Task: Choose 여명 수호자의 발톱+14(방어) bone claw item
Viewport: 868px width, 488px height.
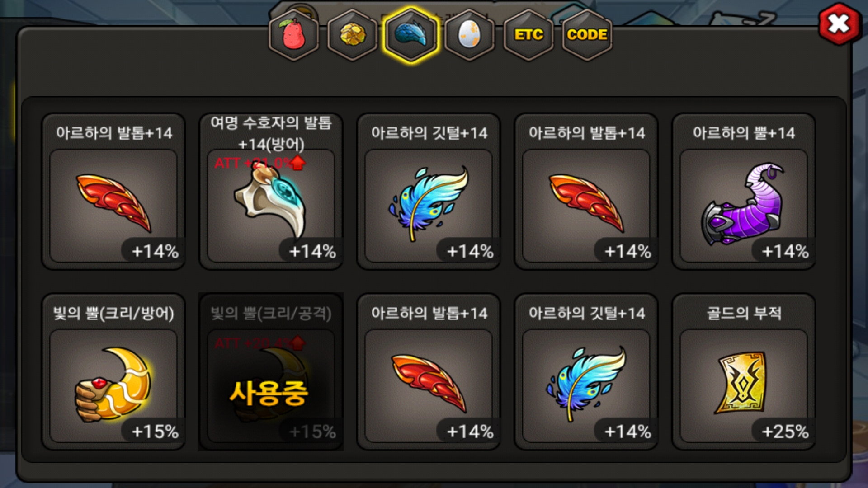Action: [x=271, y=192]
